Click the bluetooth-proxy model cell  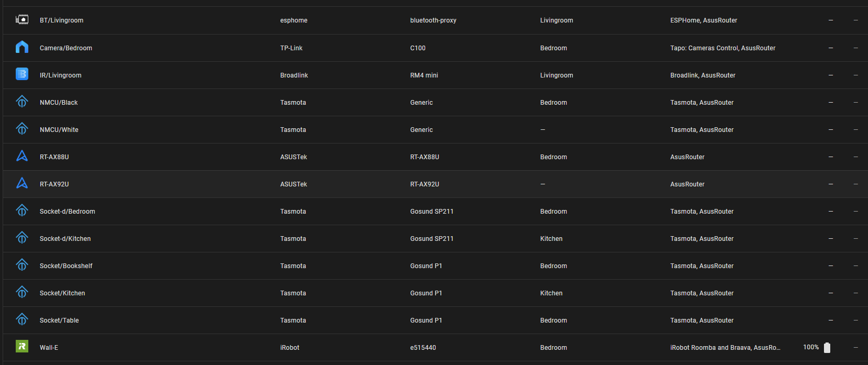point(433,20)
